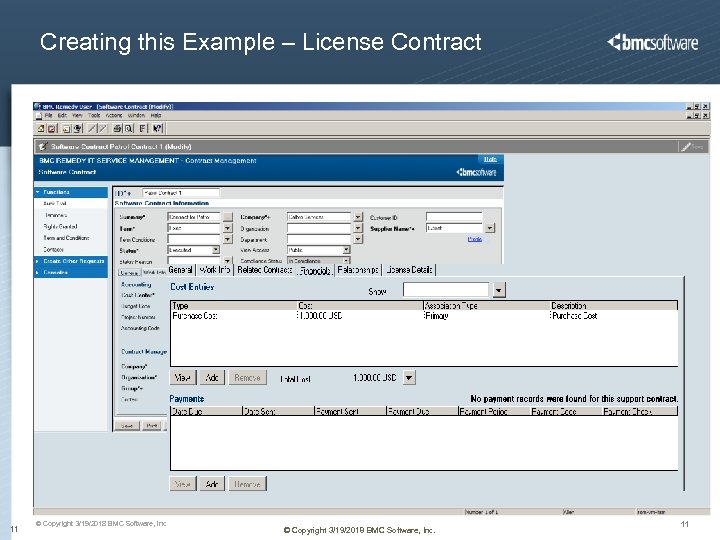Switch to the Work Info tab

click(x=214, y=270)
